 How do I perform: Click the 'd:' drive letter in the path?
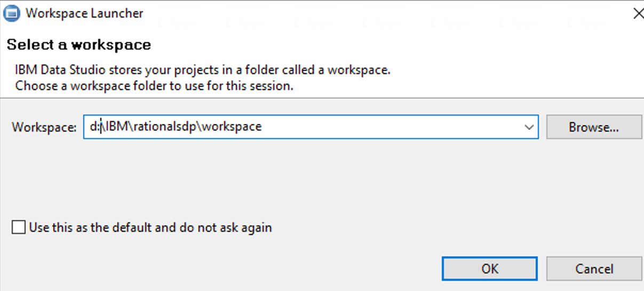tap(95, 127)
